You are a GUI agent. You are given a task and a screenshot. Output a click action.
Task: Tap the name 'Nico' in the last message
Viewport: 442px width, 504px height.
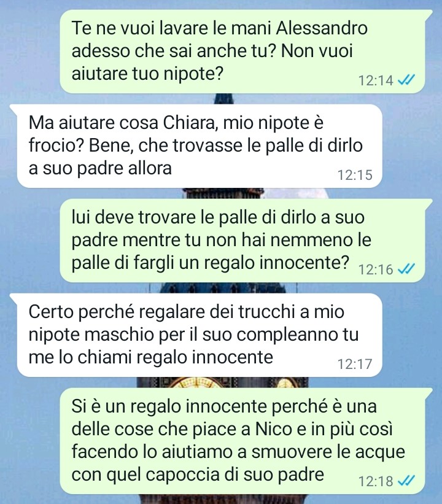tap(274, 428)
